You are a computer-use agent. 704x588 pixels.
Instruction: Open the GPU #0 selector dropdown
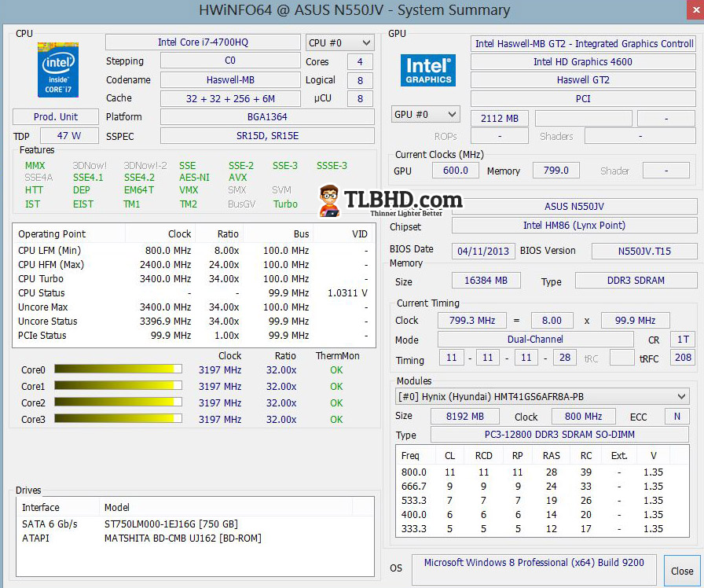click(425, 115)
